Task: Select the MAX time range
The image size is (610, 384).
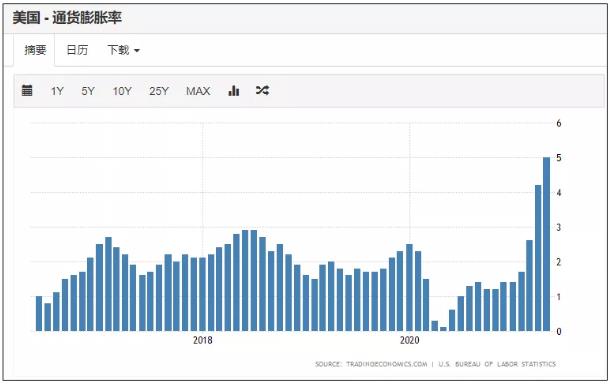Action: 198,91
